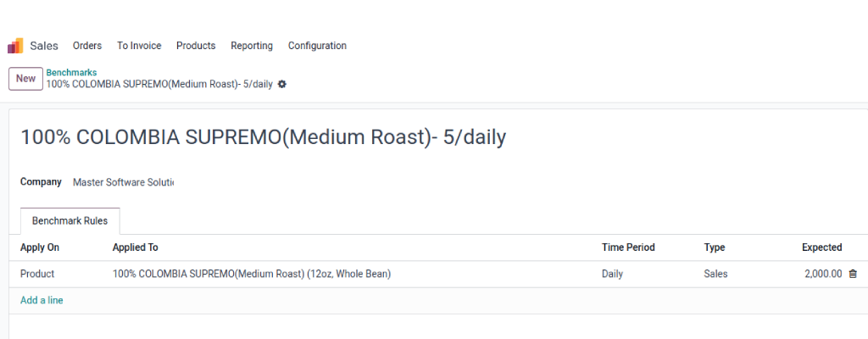Click the Sales app logo icon
Image resolution: width=868 pixels, height=339 pixels.
click(x=15, y=46)
